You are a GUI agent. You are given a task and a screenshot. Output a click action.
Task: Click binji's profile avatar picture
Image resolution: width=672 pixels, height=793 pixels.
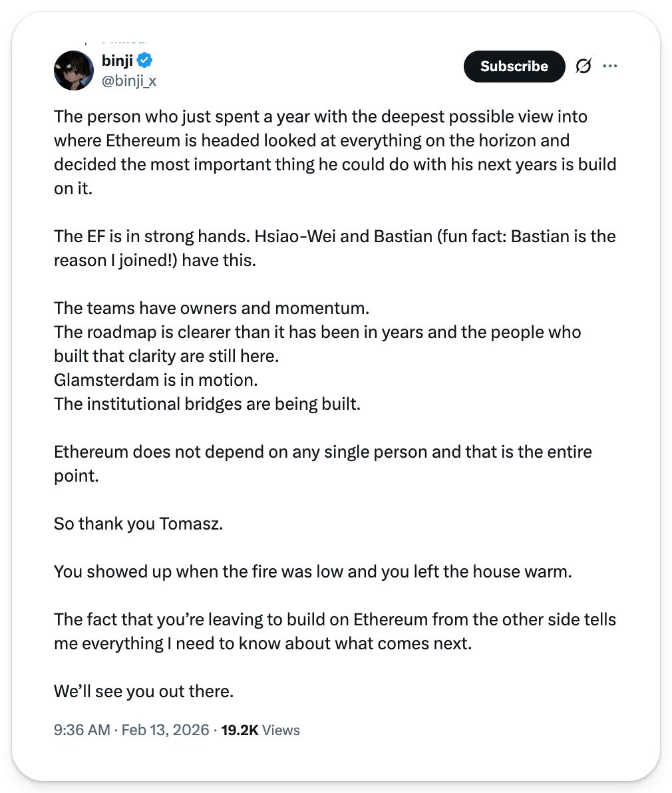[x=74, y=70]
